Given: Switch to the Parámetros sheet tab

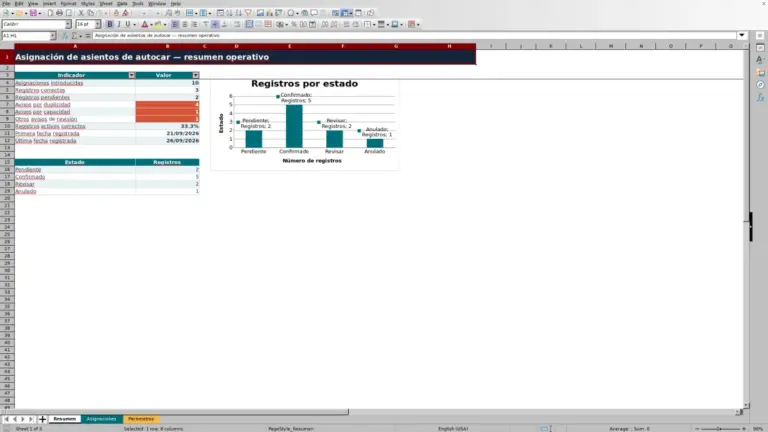Looking at the screenshot, I should click(x=141, y=419).
